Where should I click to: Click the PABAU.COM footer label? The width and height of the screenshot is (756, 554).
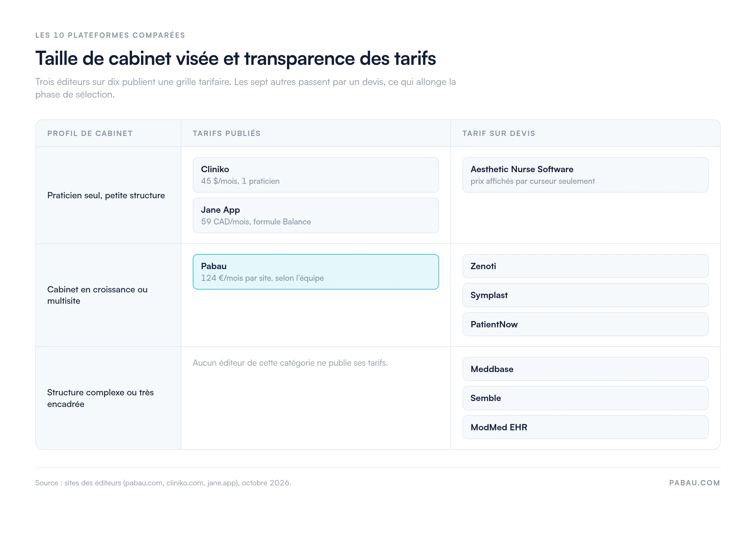[695, 483]
